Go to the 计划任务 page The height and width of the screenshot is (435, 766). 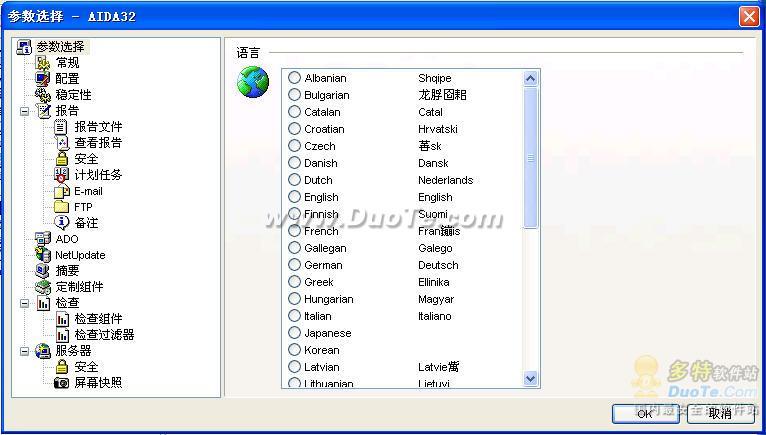click(98, 175)
